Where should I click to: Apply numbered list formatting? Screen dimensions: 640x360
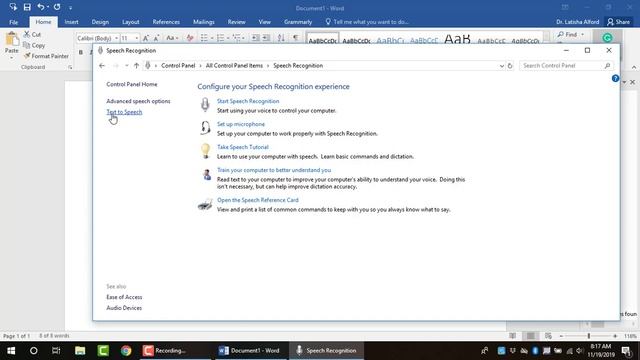pos(221,38)
